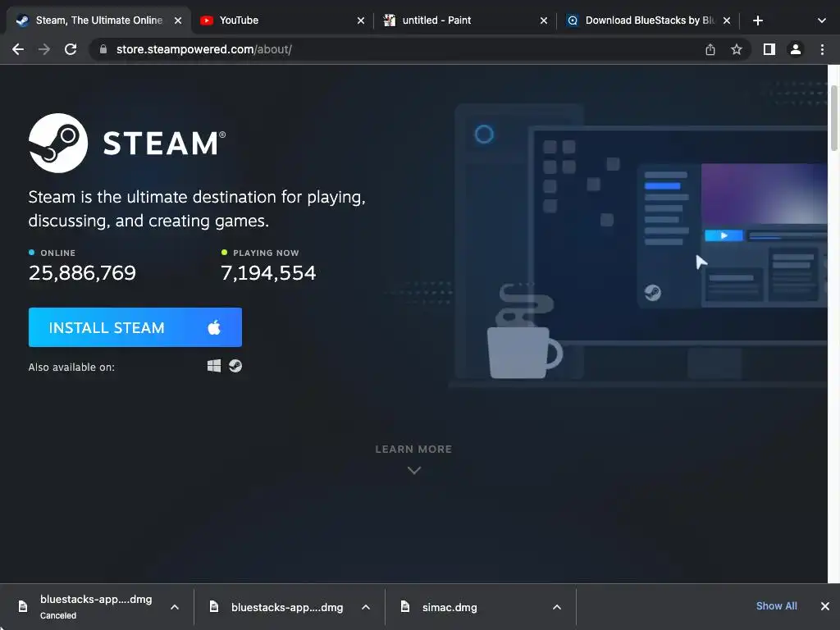
Task: Go back using the browser back arrow
Action: [18, 49]
